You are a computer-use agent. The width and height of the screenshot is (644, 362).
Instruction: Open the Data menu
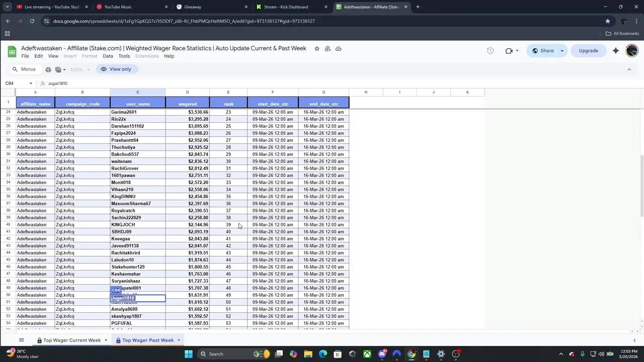[x=108, y=56]
